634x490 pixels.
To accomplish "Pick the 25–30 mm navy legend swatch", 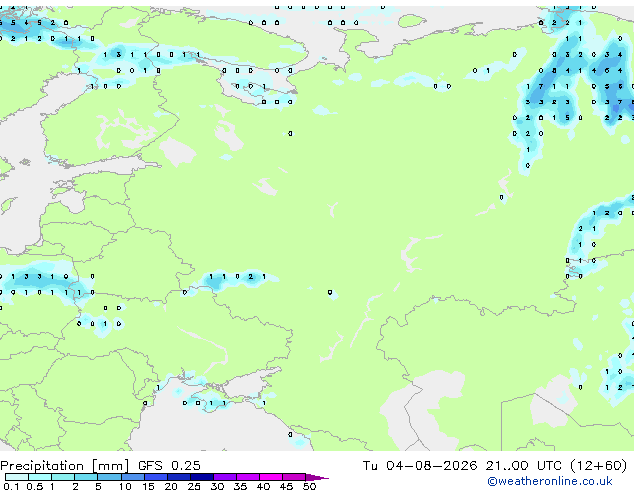I will [x=202, y=477].
